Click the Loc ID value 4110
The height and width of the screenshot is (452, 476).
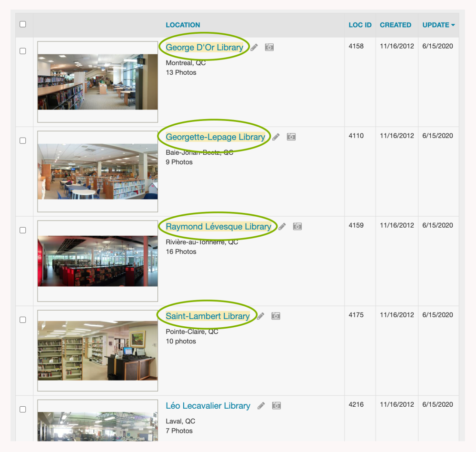tap(356, 136)
